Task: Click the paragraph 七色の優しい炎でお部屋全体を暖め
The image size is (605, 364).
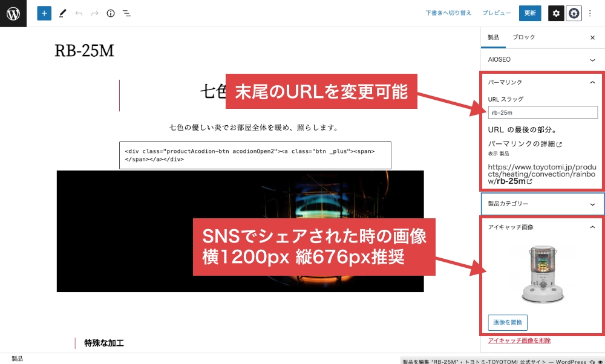Action: click(x=253, y=128)
